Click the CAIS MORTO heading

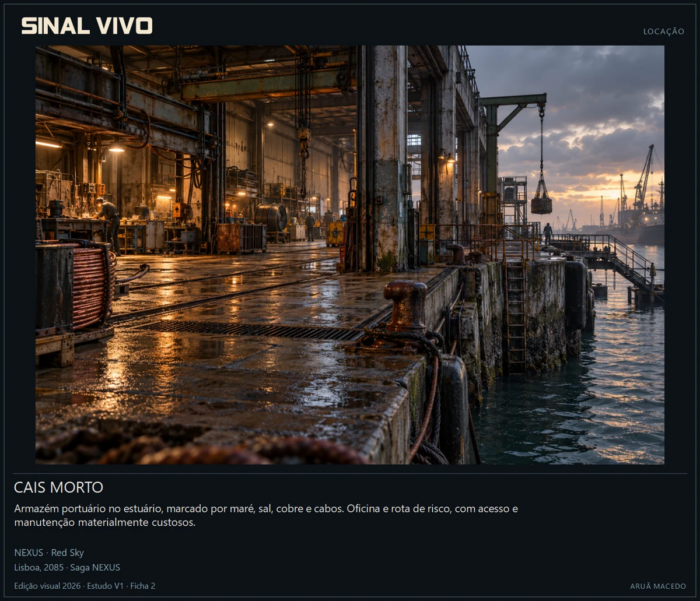[x=58, y=487]
